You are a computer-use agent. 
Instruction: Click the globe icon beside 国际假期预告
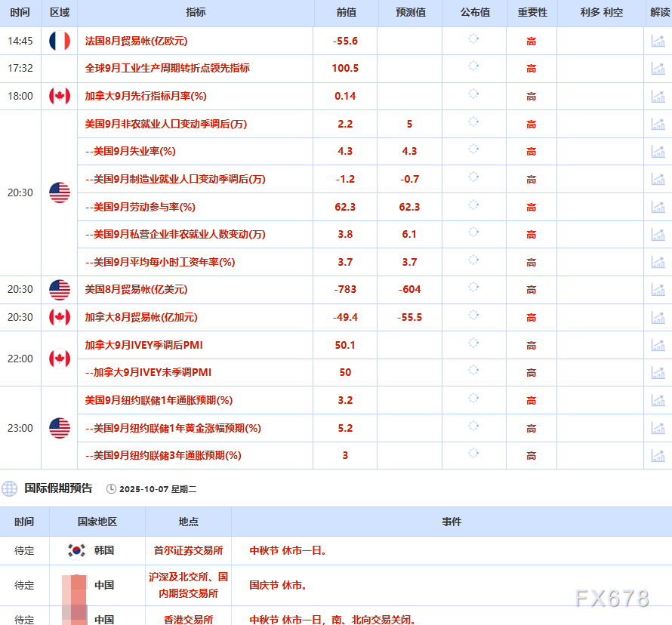(x=10, y=488)
